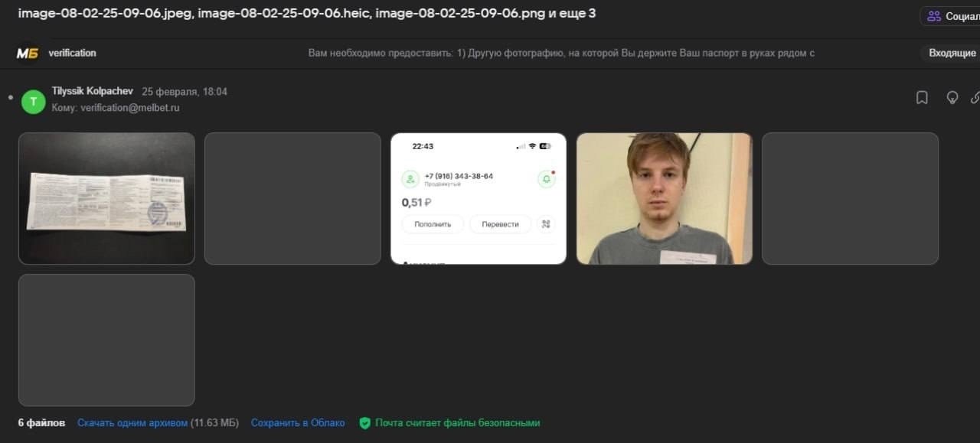The height and width of the screenshot is (443, 980).
Task: Open the Входящие folder label
Action: pyautogui.click(x=952, y=53)
